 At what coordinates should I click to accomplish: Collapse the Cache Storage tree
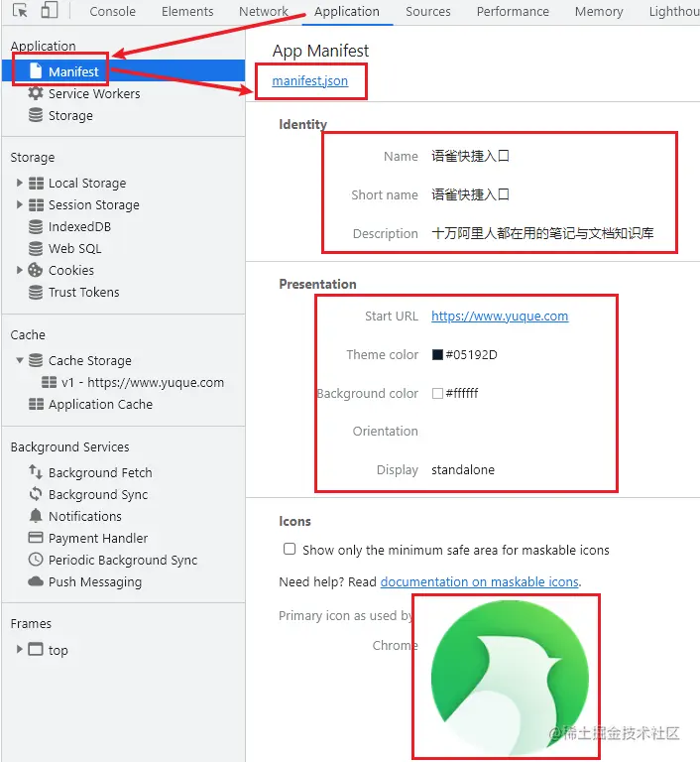20,360
